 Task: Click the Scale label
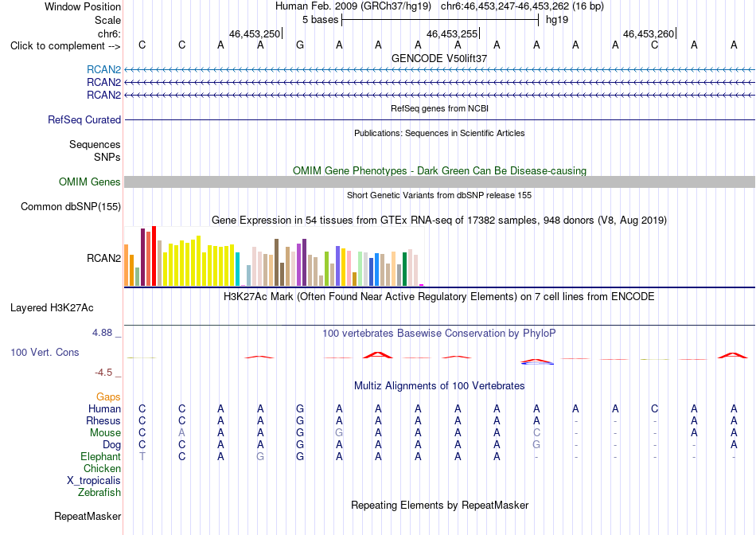tap(108, 20)
